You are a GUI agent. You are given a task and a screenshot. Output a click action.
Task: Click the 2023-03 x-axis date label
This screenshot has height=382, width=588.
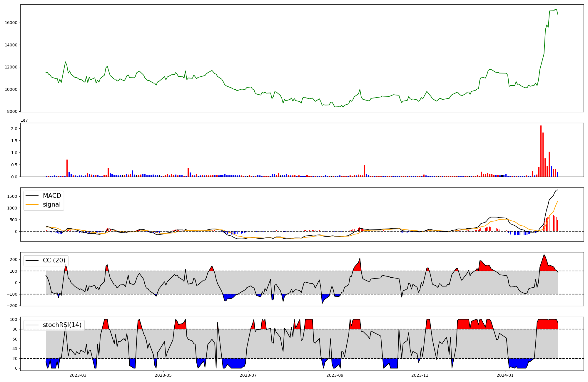tap(78, 375)
